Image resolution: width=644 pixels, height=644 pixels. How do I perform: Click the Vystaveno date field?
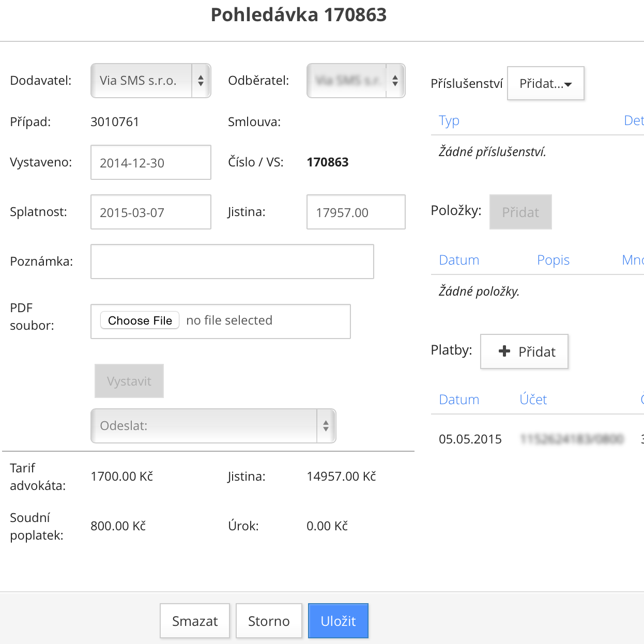pos(150,163)
